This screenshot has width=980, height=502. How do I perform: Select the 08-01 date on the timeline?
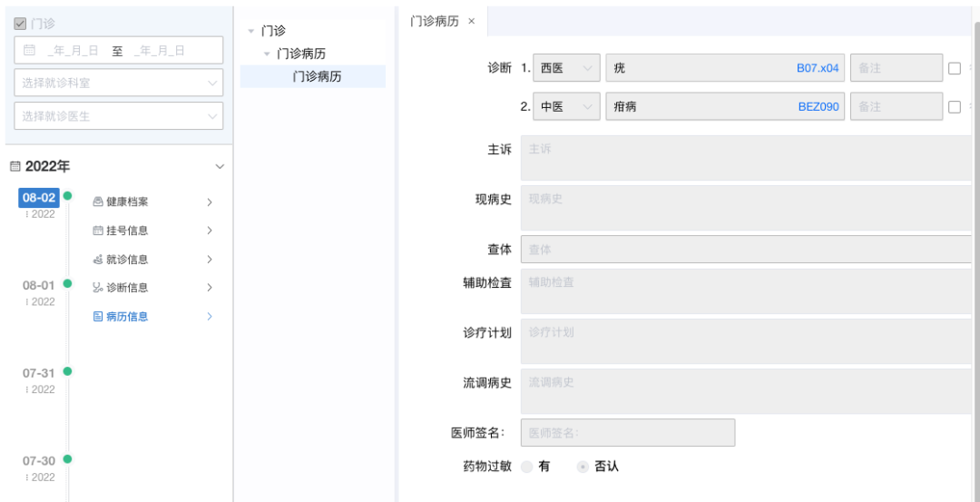click(x=39, y=285)
